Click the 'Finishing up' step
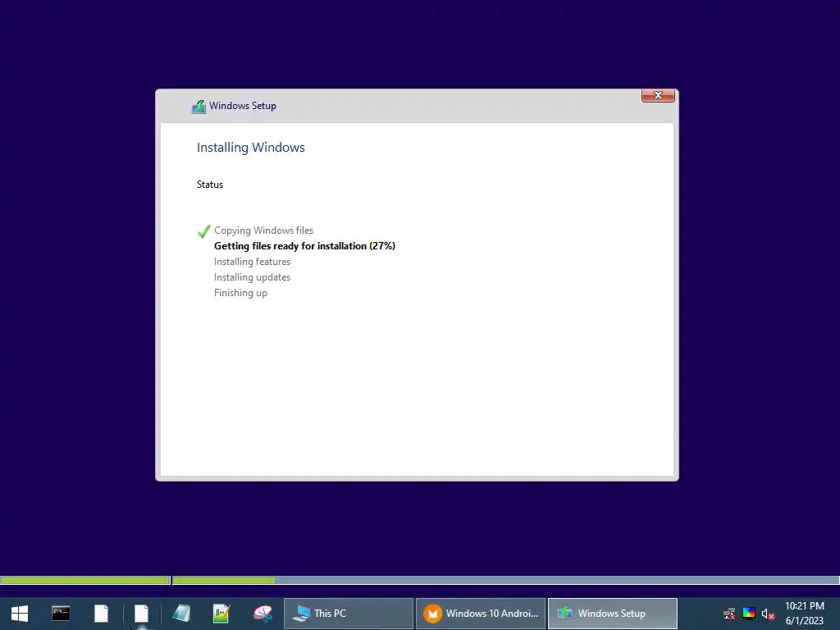840x630 pixels. [240, 293]
